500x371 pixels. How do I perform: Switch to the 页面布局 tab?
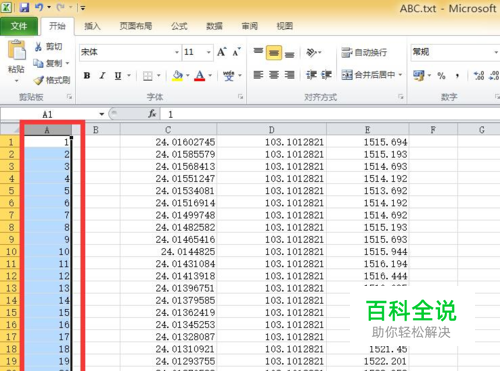(x=136, y=26)
